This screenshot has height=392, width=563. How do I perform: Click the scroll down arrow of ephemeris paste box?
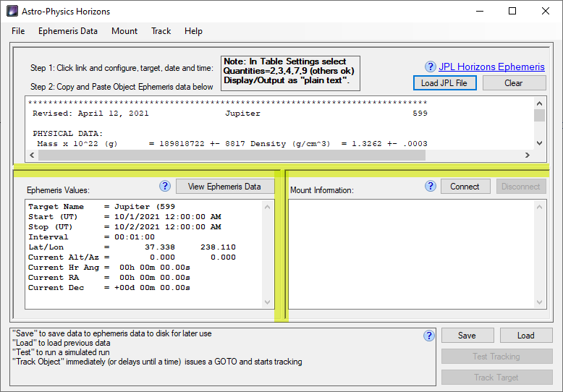pyautogui.click(x=539, y=143)
